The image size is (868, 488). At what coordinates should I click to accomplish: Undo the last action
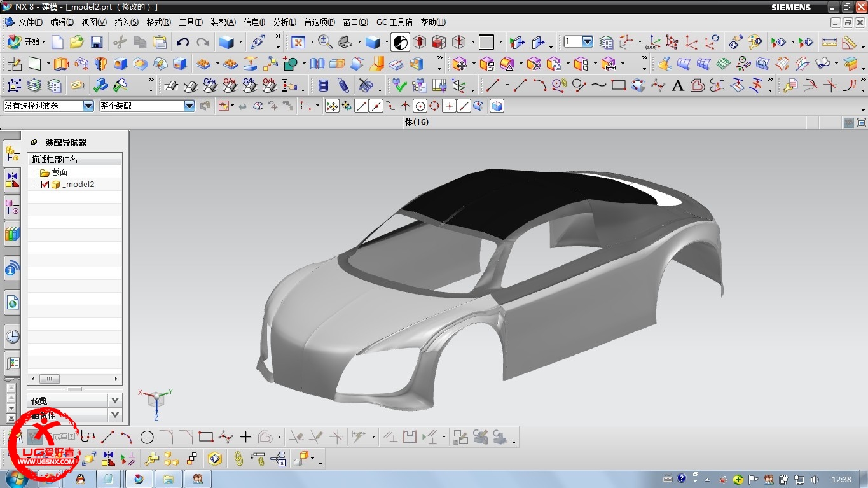(x=183, y=43)
